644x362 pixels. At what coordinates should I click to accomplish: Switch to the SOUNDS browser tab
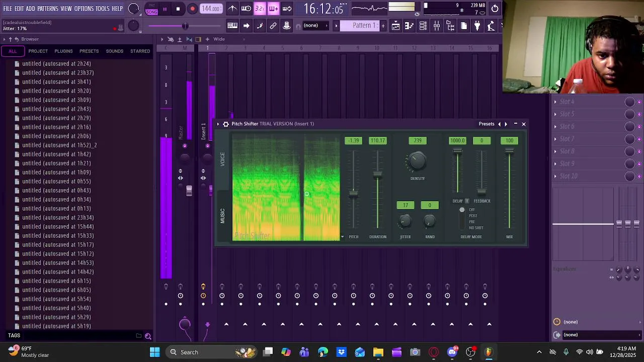pos(114,51)
